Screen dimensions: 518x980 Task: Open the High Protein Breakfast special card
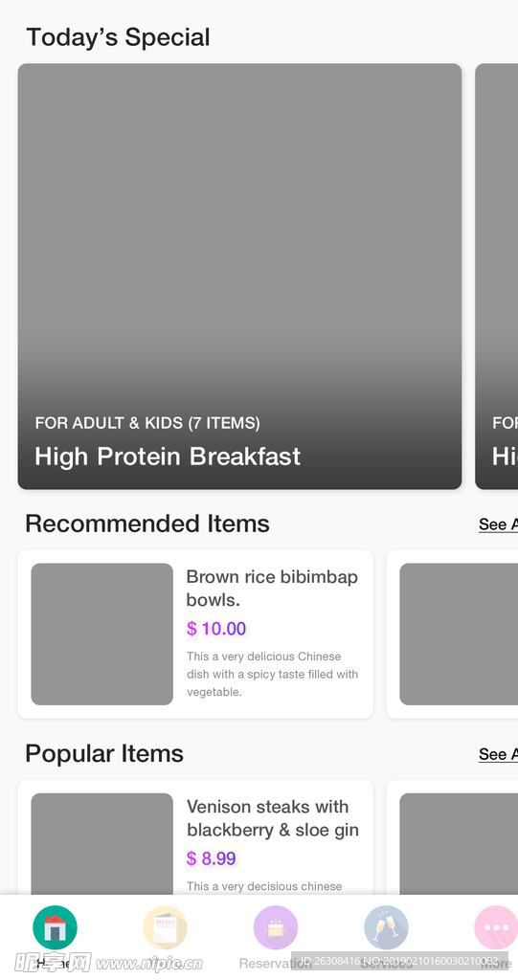pos(239,277)
